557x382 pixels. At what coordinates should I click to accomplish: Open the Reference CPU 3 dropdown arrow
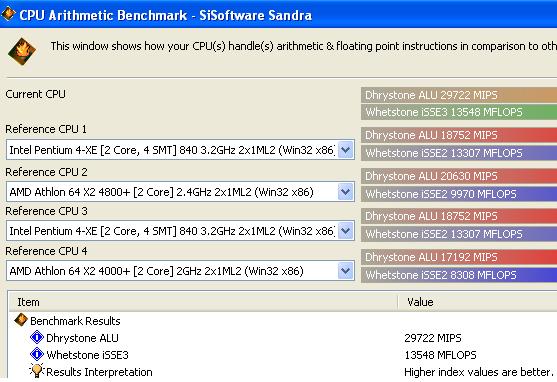[345, 231]
